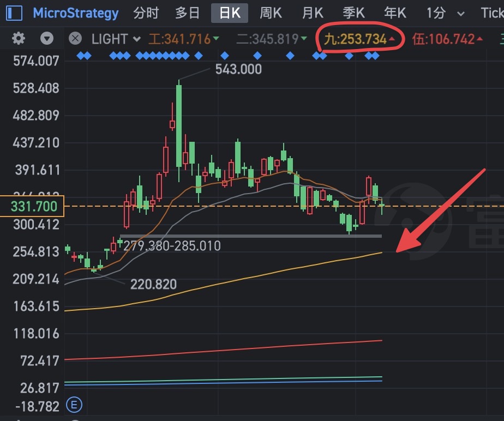Toggle the 二:345.819 line indicator

point(272,39)
